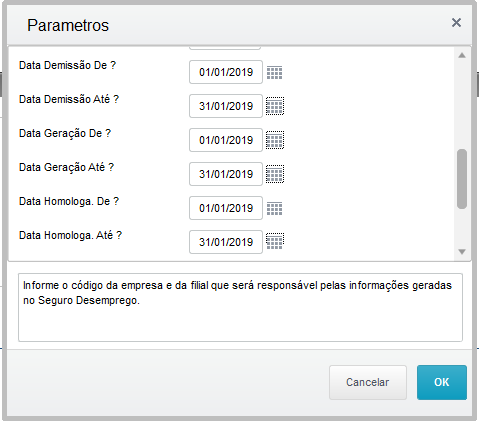Click the partially hidden field above Data Demissão
This screenshot has height=423, width=479.
[x=225, y=48]
